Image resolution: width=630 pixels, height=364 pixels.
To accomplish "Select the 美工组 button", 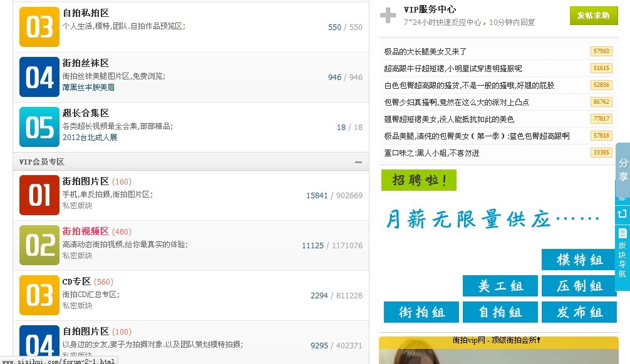I will tap(500, 286).
